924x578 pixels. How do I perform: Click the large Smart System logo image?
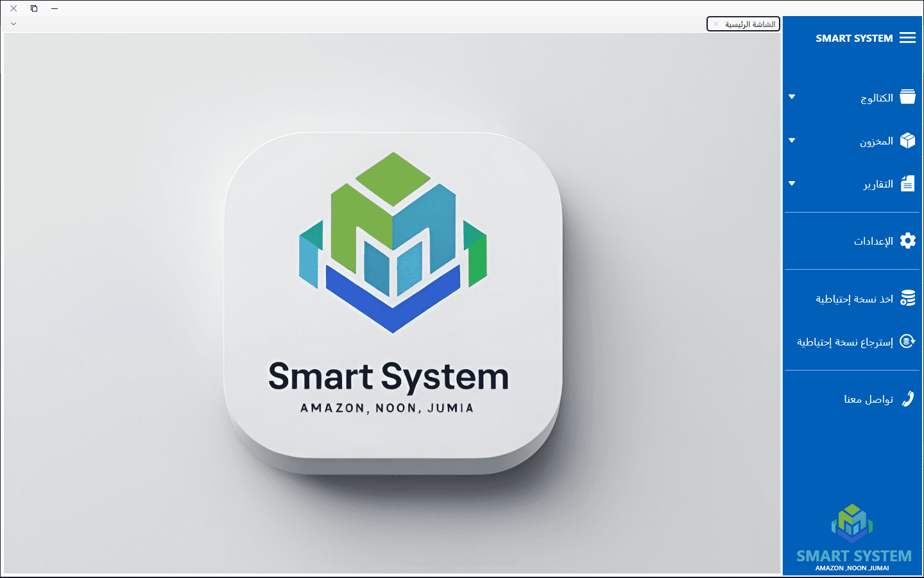click(393, 303)
